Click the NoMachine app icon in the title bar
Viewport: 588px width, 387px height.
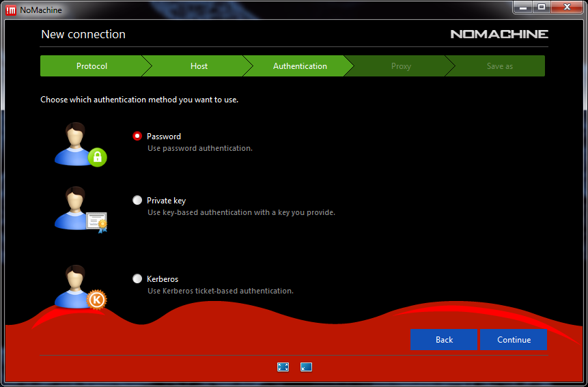[x=11, y=10]
